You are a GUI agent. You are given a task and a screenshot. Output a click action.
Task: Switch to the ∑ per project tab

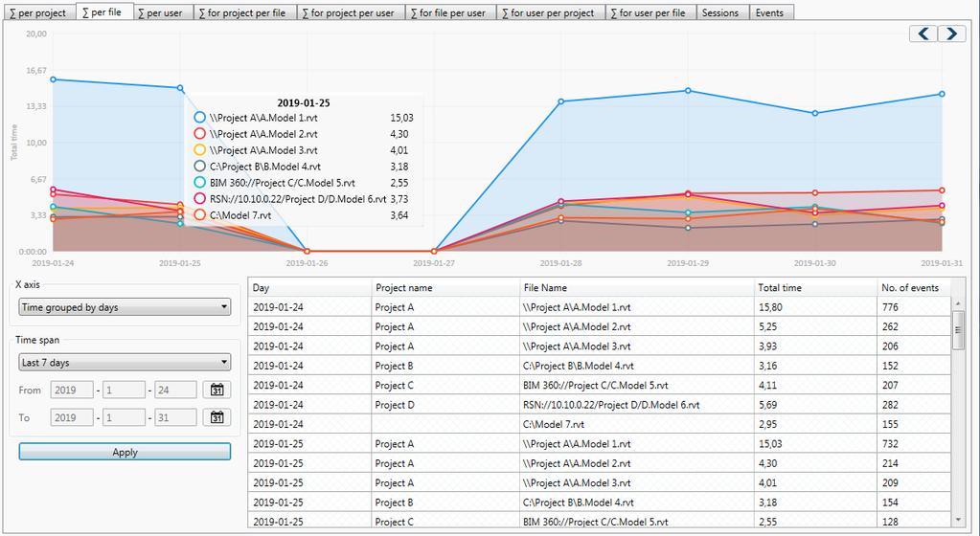tap(37, 12)
